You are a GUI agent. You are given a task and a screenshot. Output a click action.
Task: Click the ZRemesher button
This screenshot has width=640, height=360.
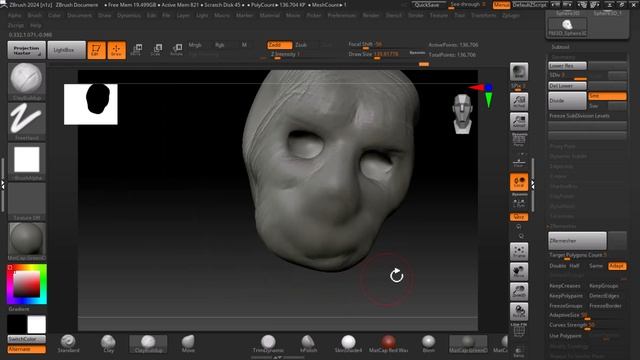[x=577, y=241]
